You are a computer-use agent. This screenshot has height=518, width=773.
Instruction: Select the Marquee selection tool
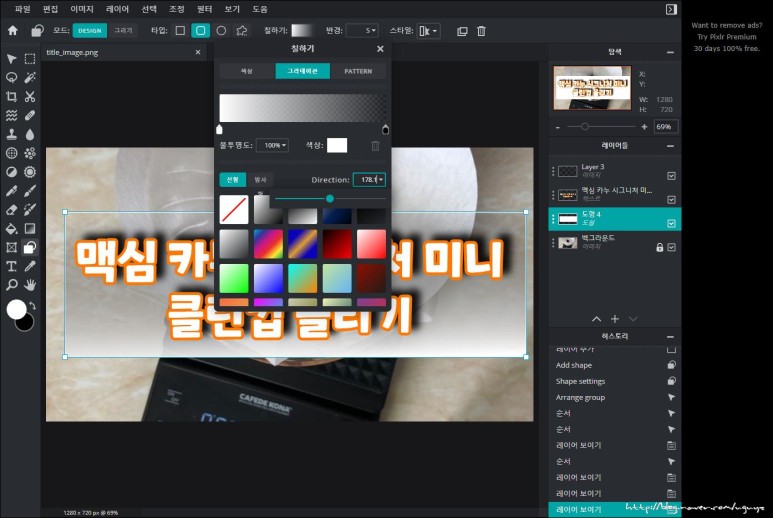pos(30,59)
